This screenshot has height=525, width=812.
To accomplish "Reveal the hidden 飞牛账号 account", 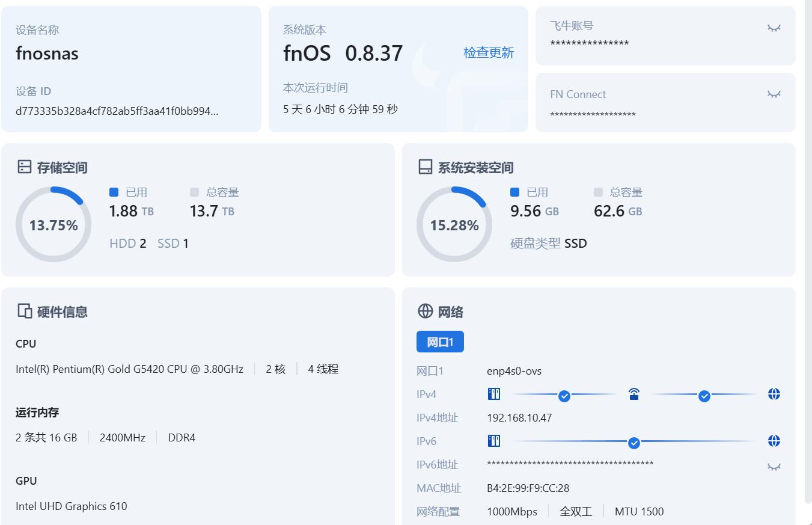I will pos(774,28).
